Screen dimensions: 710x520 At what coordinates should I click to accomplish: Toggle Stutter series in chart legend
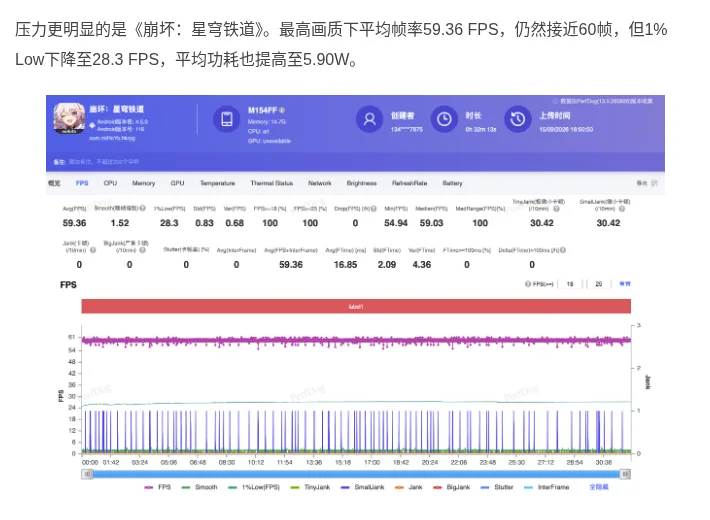click(x=497, y=487)
